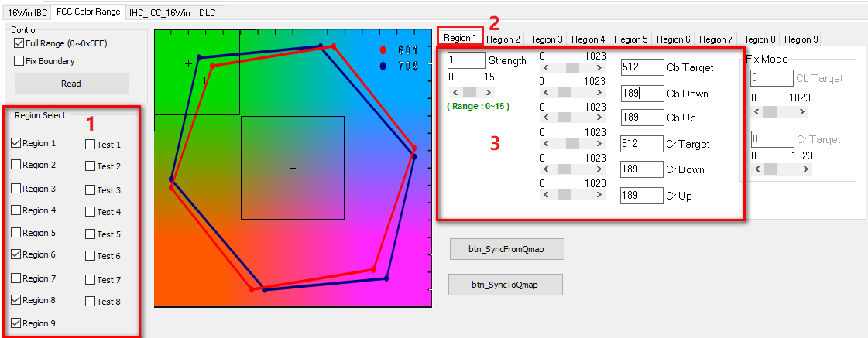Switch to the 16Win IBC tab
This screenshot has width=868, height=338.
pyautogui.click(x=28, y=12)
